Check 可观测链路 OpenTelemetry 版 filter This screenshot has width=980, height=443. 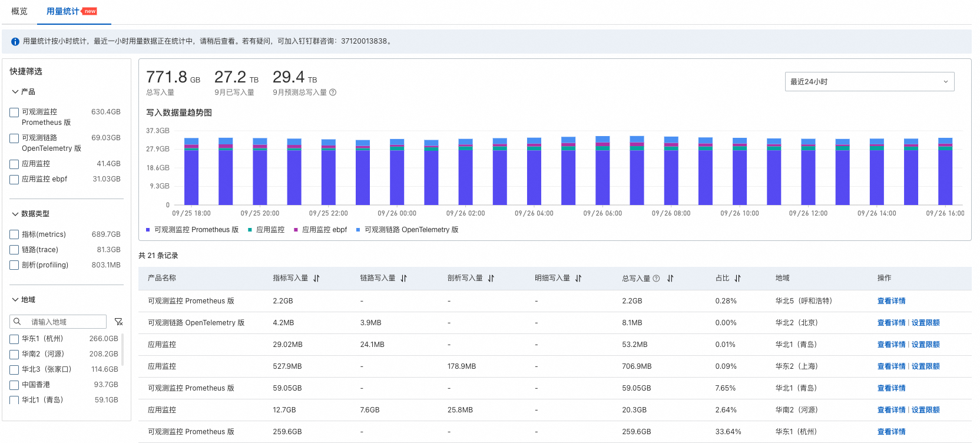[x=14, y=138]
